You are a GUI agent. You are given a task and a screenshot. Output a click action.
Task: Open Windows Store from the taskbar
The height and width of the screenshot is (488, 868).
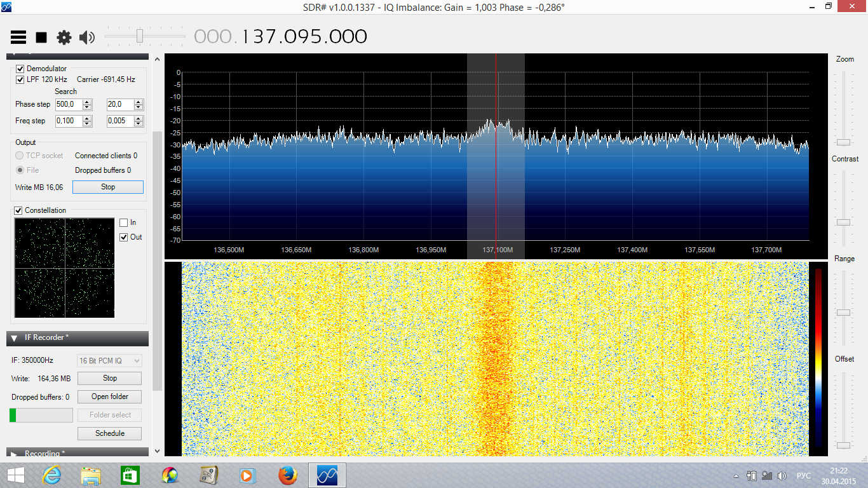(130, 475)
